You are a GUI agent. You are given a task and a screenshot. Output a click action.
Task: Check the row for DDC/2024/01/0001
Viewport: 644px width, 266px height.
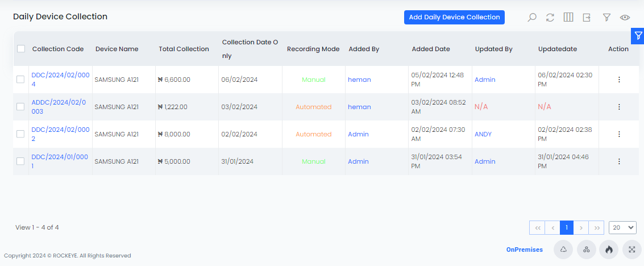[x=20, y=161]
